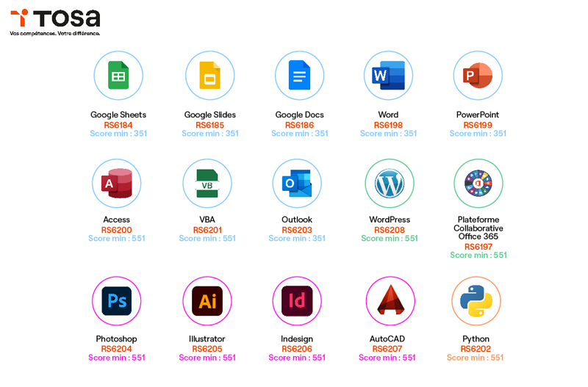Click code RS6208
The height and width of the screenshot is (387, 588).
pyautogui.click(x=390, y=230)
